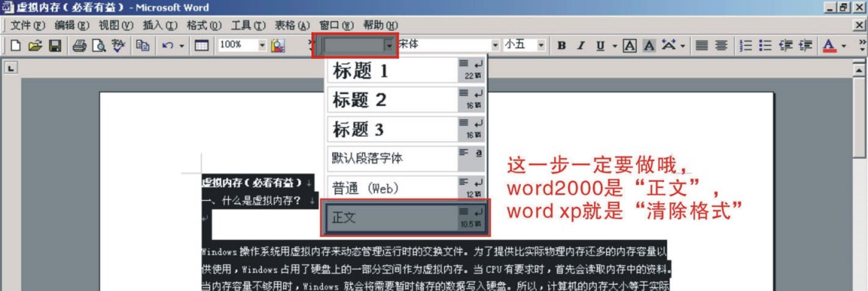Open the 帮助 menu

pyautogui.click(x=381, y=25)
